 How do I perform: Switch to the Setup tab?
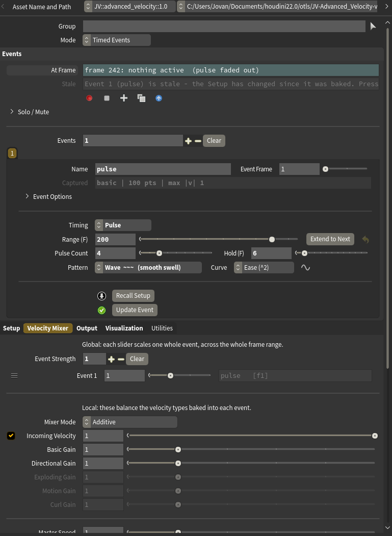[11, 328]
